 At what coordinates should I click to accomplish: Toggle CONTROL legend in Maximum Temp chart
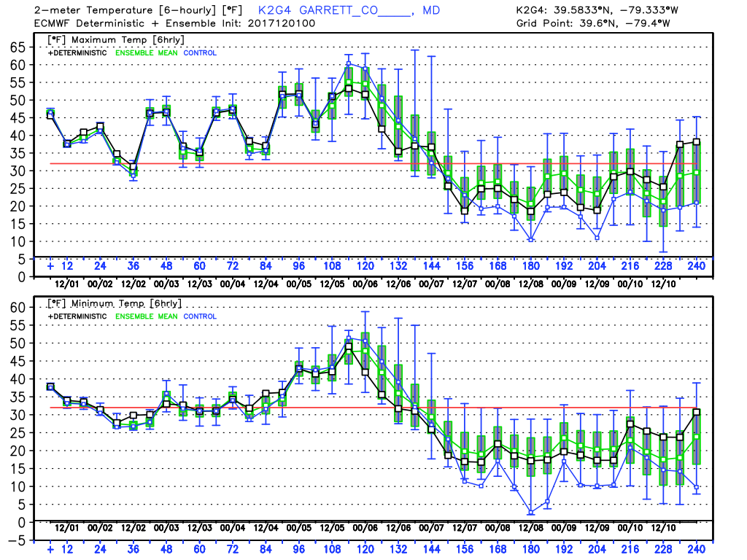point(199,52)
